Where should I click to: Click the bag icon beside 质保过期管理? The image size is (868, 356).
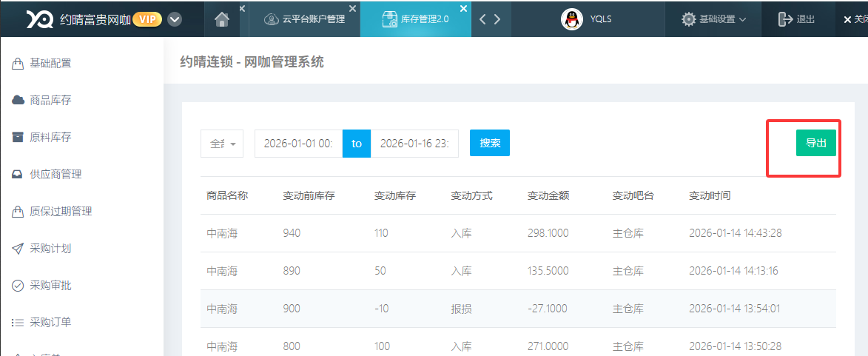[x=18, y=212]
